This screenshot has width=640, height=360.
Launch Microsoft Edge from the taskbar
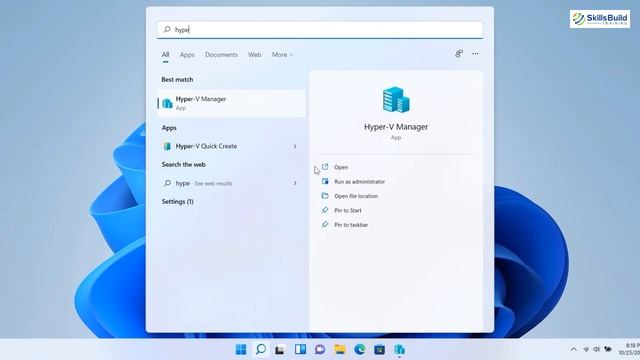click(x=360, y=349)
